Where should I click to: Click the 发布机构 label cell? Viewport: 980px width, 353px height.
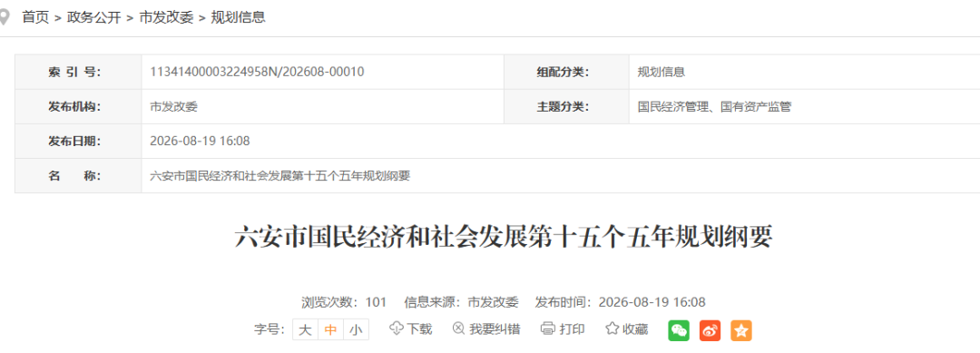point(78,106)
